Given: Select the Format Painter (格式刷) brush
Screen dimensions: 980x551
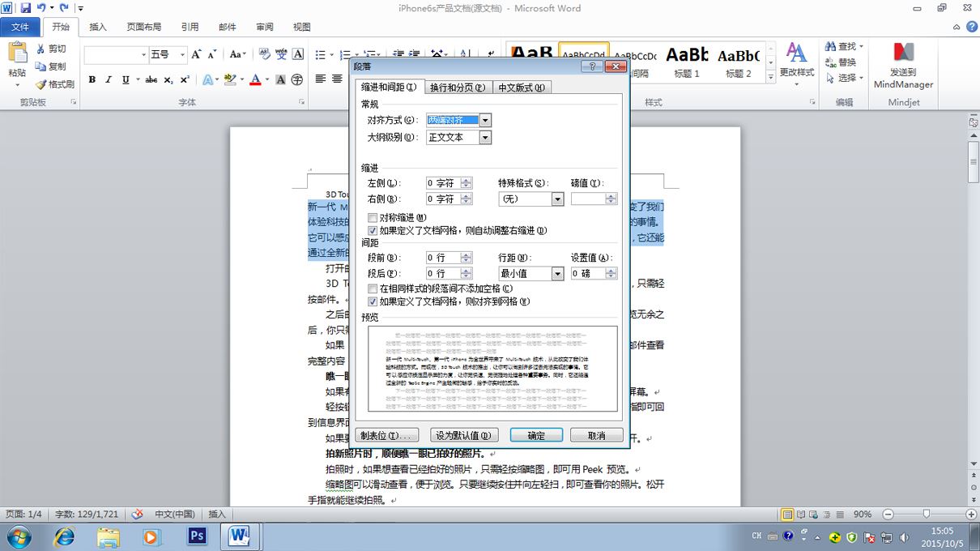Looking at the screenshot, I should coord(40,84).
